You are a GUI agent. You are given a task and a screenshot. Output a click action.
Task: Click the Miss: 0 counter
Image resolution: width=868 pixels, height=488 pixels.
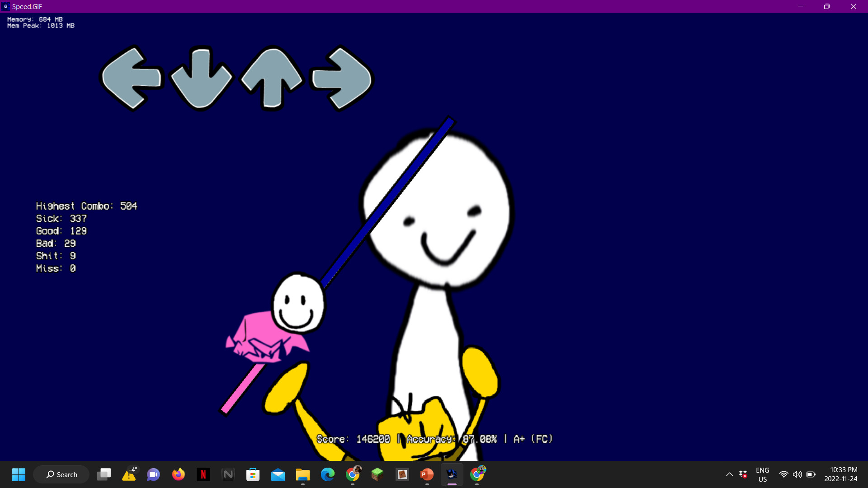click(56, 268)
